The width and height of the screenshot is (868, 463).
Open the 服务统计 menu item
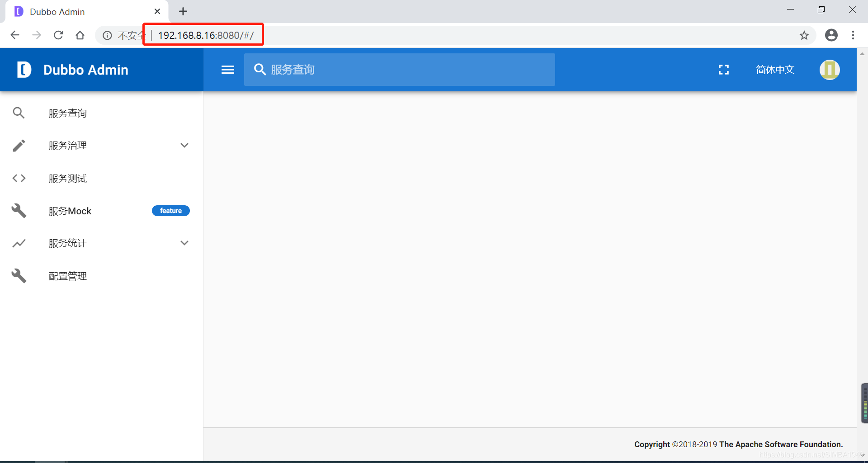pyautogui.click(x=102, y=243)
